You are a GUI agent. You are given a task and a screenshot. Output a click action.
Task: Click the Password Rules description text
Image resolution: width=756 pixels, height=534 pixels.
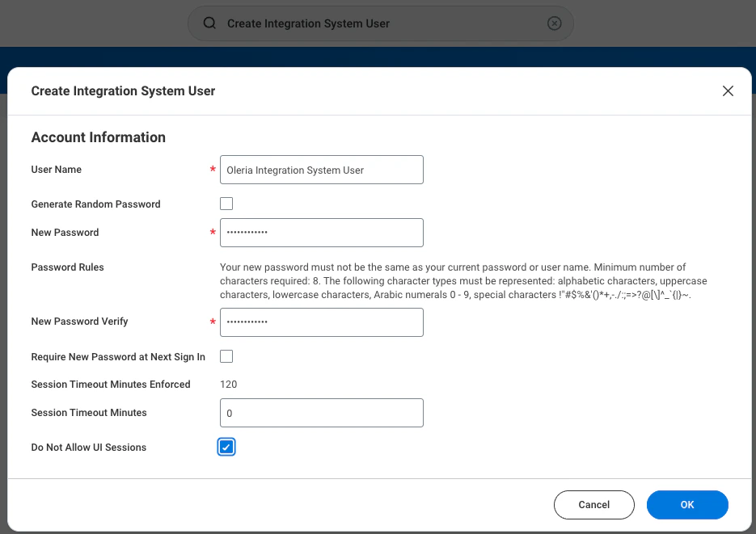tap(463, 280)
